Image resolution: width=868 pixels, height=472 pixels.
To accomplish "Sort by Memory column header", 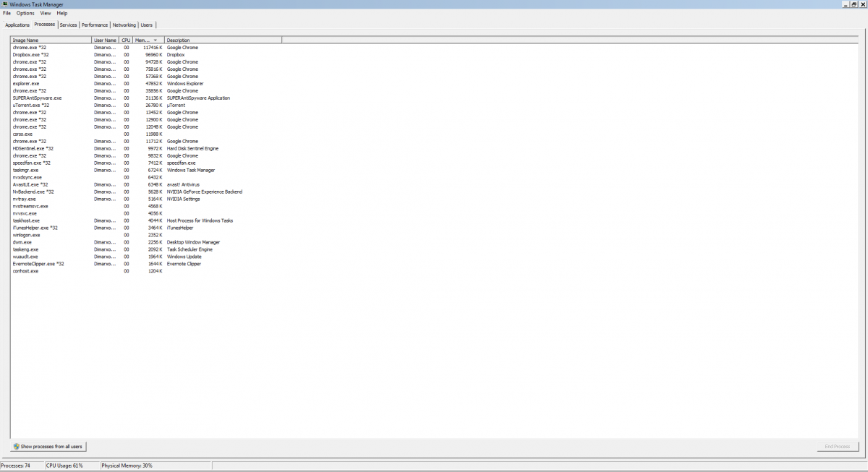I will [148, 40].
